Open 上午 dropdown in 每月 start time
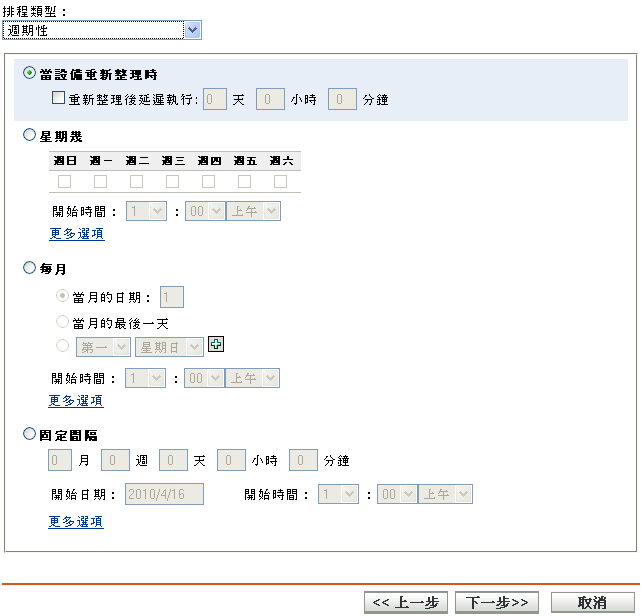The height and width of the screenshot is (616, 642). (x=253, y=378)
